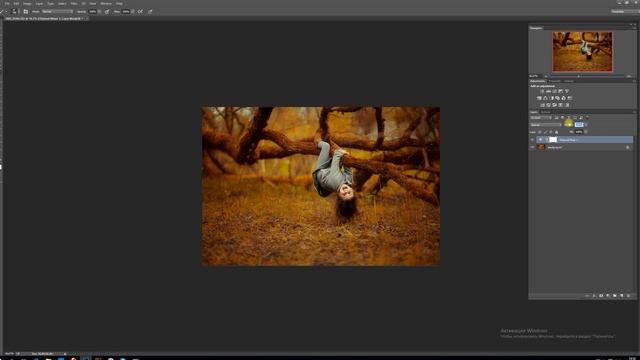Viewport: 640px width, 360px height.
Task: Add an Invert adjustment
Action: point(542,105)
